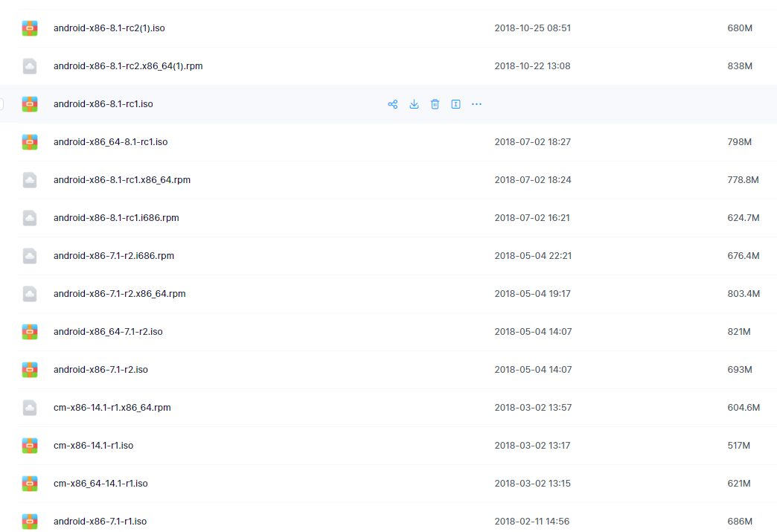The image size is (777, 532).
Task: Select android-x86-7.1-r2.iso file name
Action: (100, 370)
